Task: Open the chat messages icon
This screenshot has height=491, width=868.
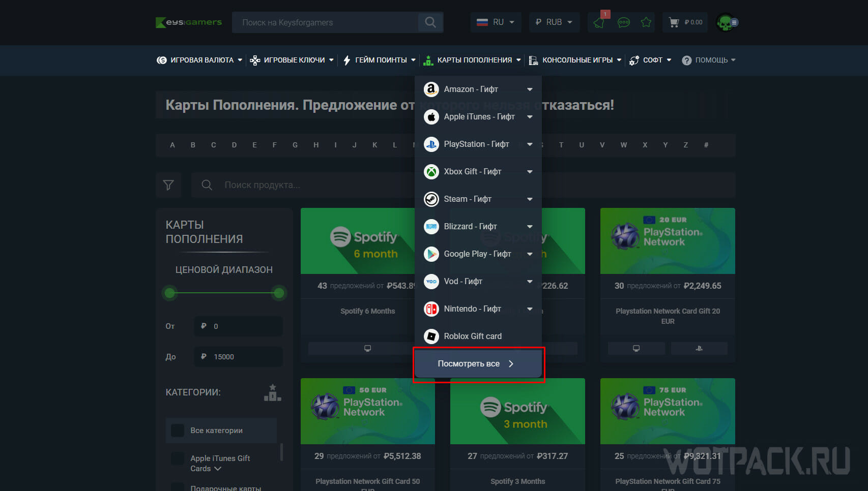Action: point(623,22)
